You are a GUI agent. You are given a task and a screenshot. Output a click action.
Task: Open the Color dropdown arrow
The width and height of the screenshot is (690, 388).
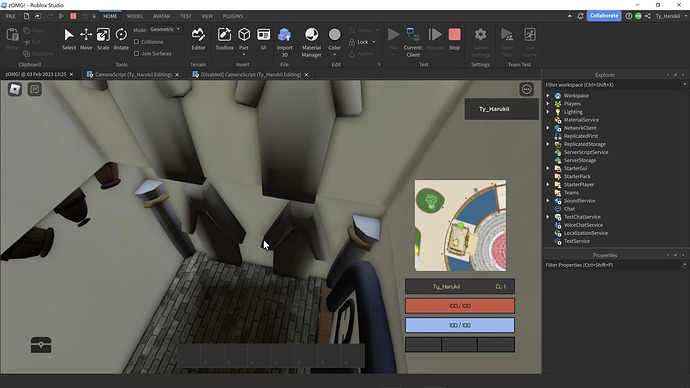[x=334, y=55]
